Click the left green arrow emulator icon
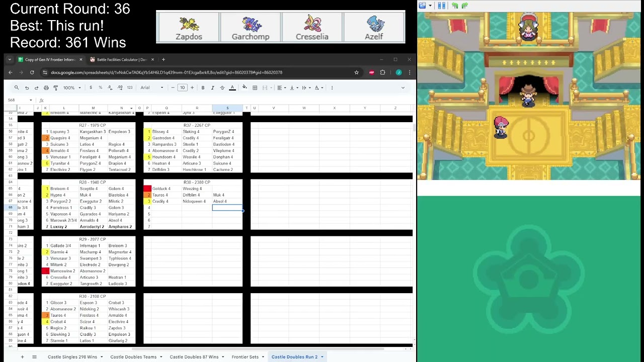Viewport: 644px width, 362px height. point(455,6)
